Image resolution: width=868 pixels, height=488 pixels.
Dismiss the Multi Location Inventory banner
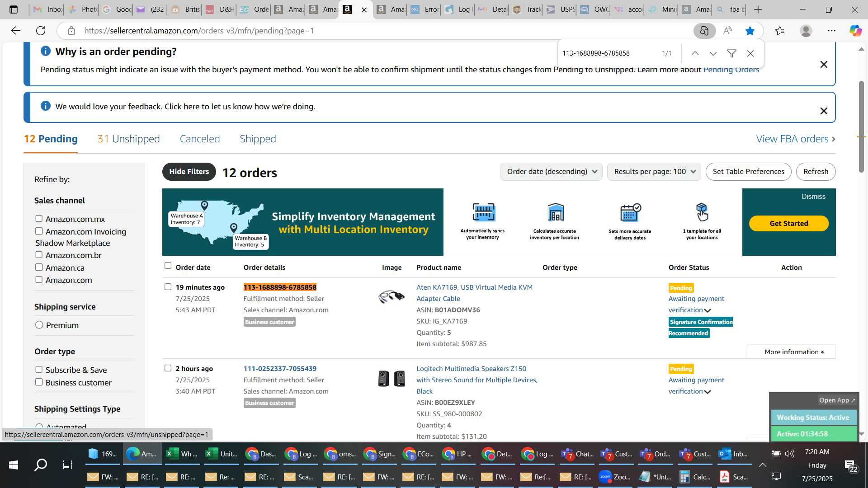(x=813, y=197)
